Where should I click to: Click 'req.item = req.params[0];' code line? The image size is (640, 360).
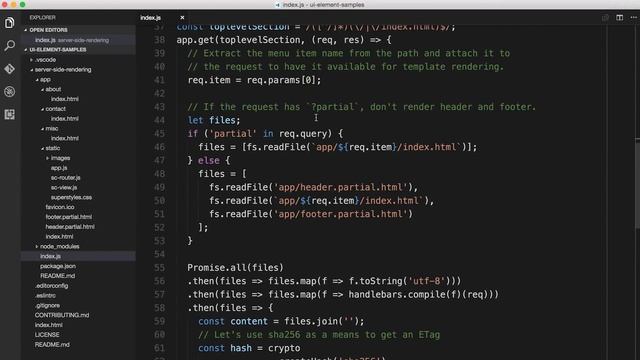tap(254, 80)
